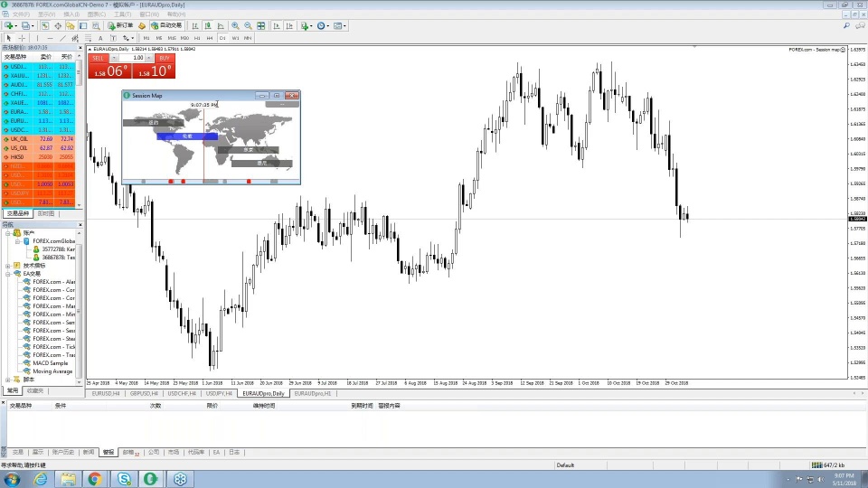Click the New Order toolbar button
The height and width of the screenshot is (488, 868).
pyautogui.click(x=120, y=26)
